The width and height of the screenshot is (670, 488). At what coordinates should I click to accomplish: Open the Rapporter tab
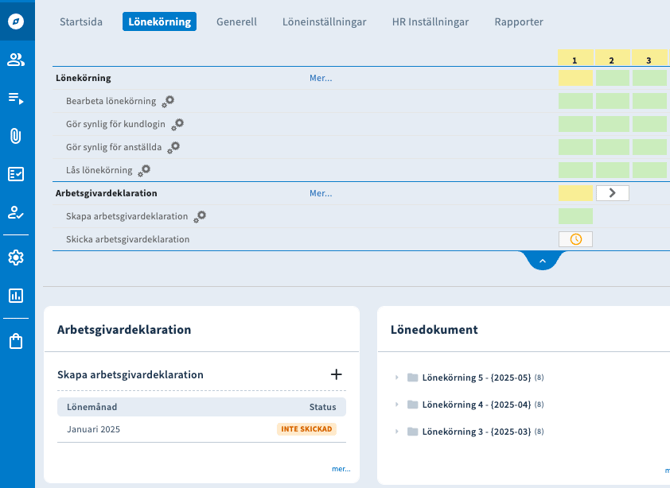click(x=518, y=21)
